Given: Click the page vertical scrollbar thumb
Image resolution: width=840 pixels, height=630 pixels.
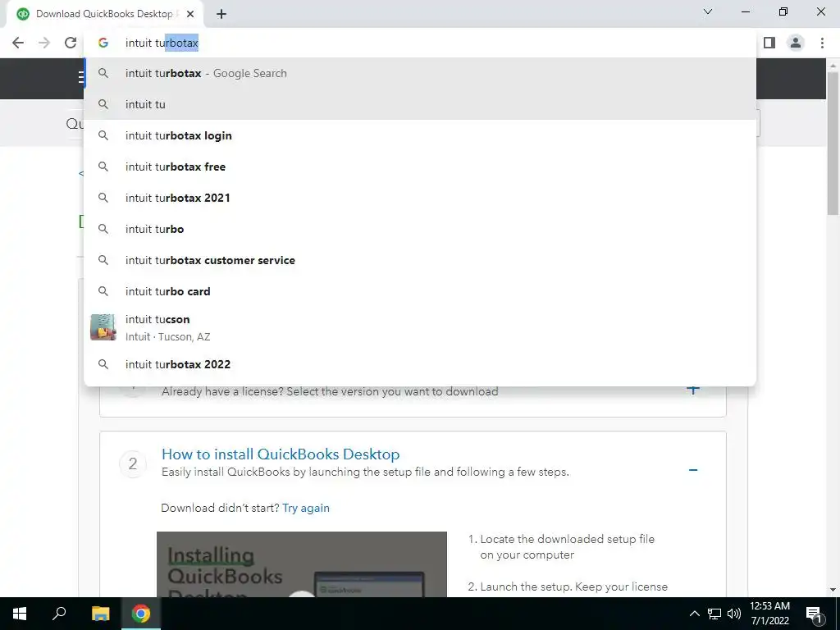Looking at the screenshot, I should [x=833, y=142].
